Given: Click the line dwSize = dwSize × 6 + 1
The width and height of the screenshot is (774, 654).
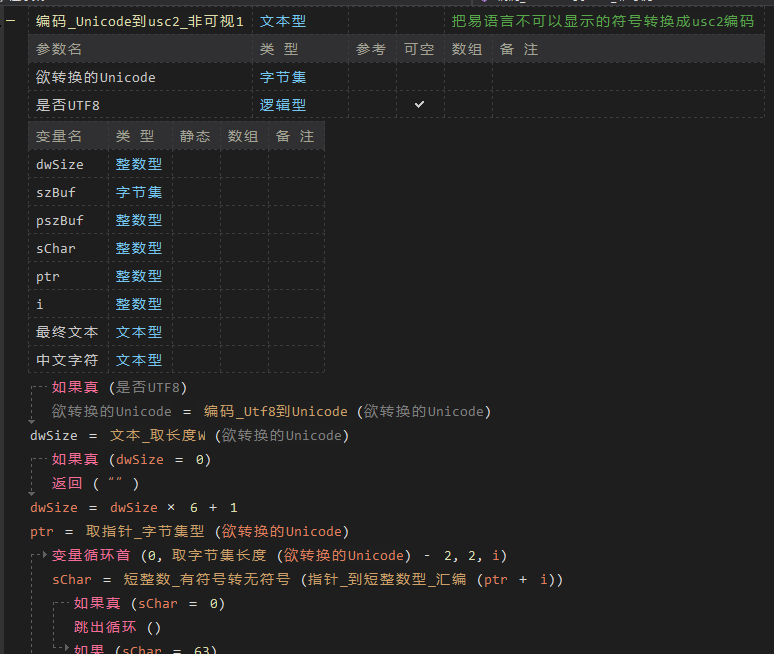Looking at the screenshot, I should (134, 507).
